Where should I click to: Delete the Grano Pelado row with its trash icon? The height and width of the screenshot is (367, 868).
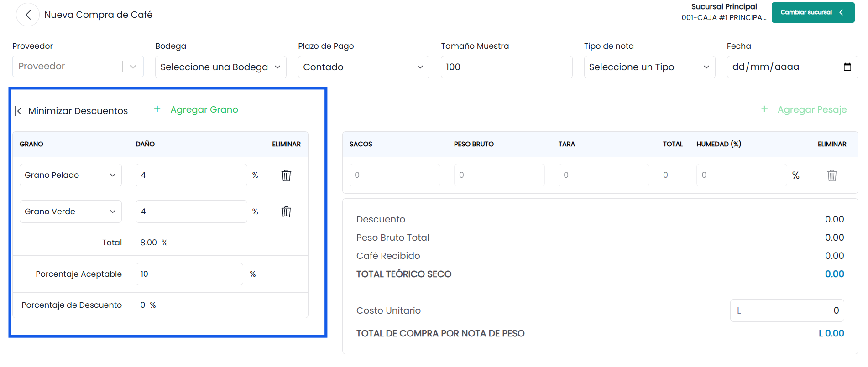[286, 175]
